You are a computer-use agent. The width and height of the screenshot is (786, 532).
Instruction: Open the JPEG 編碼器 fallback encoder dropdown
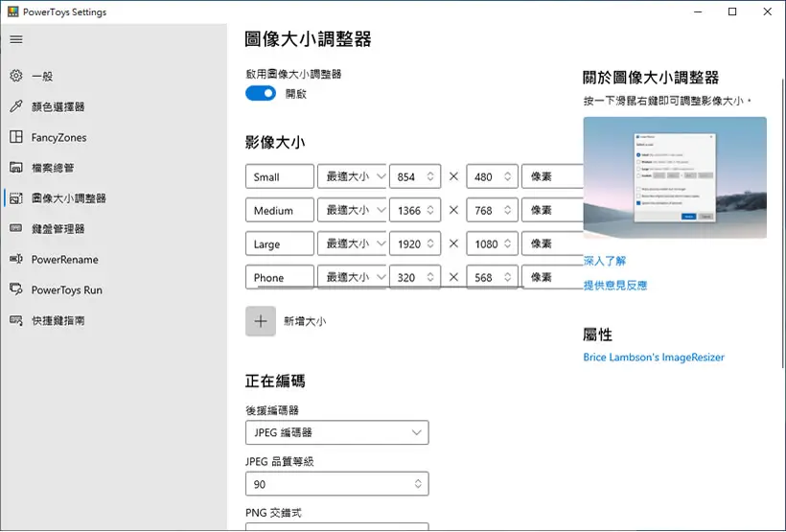(336, 432)
